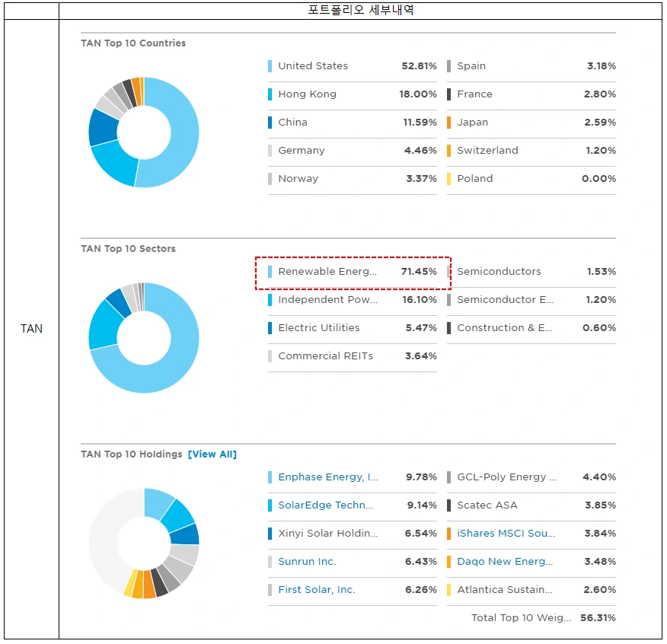Click the '56.31%' total weight value
Image resolution: width=667 pixels, height=644 pixels.
598,617
